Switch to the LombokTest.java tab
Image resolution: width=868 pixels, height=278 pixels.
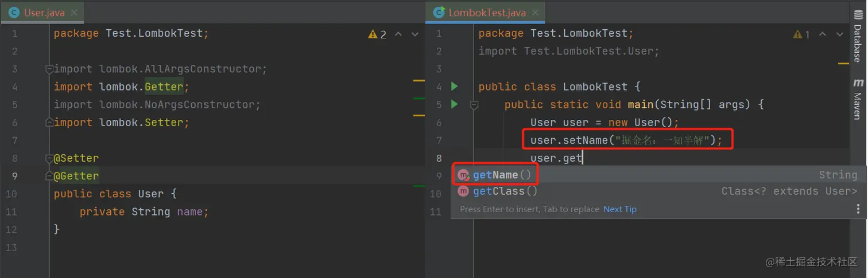pyautogui.click(x=486, y=12)
